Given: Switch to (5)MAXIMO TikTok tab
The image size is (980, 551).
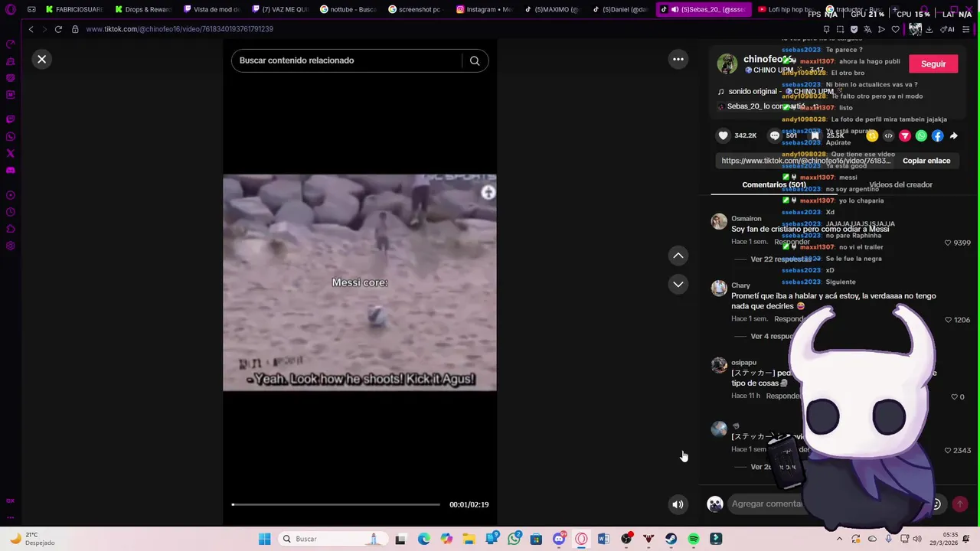Looking at the screenshot, I should point(552,9).
